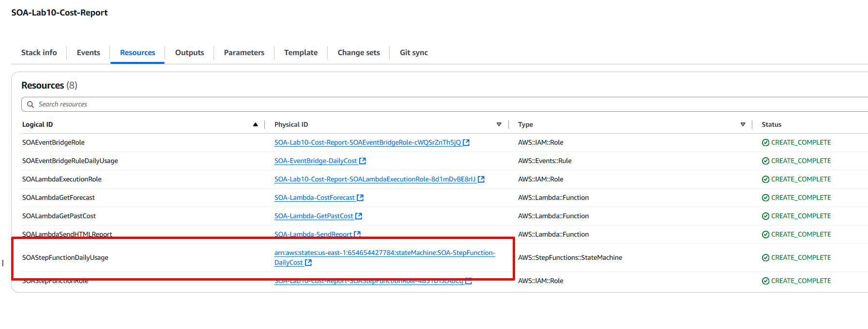Select the Git sync tab
The image size is (868, 329).
click(x=413, y=53)
